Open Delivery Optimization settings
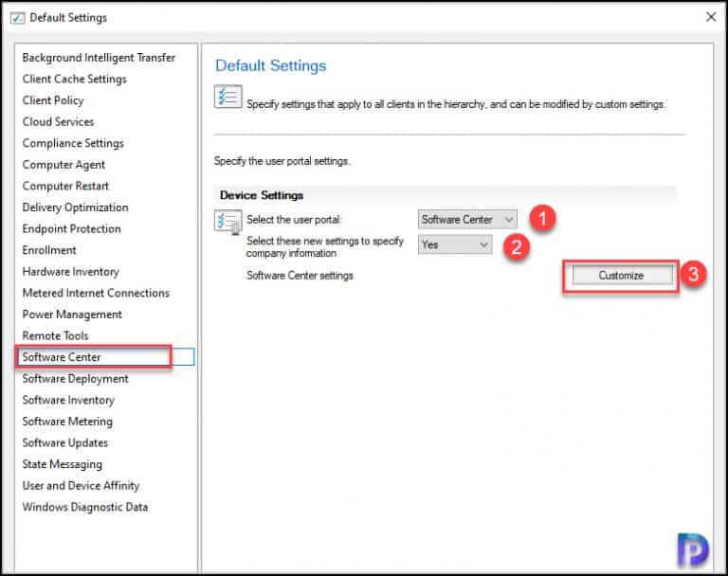The height and width of the screenshot is (576, 728). 75,207
